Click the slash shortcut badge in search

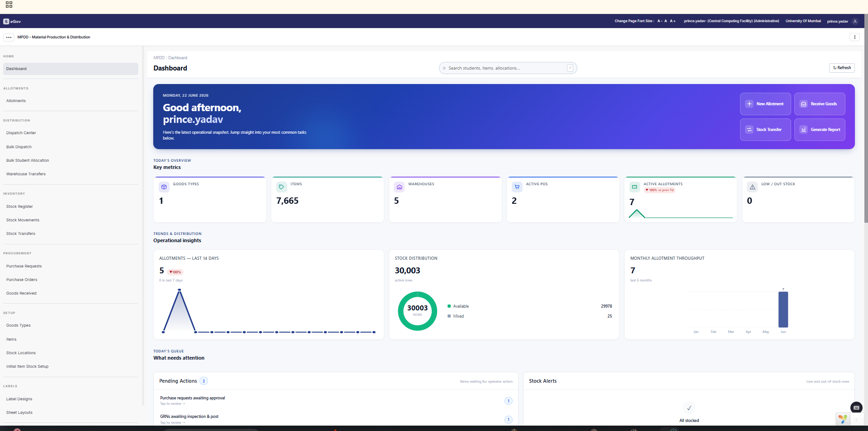(x=570, y=68)
